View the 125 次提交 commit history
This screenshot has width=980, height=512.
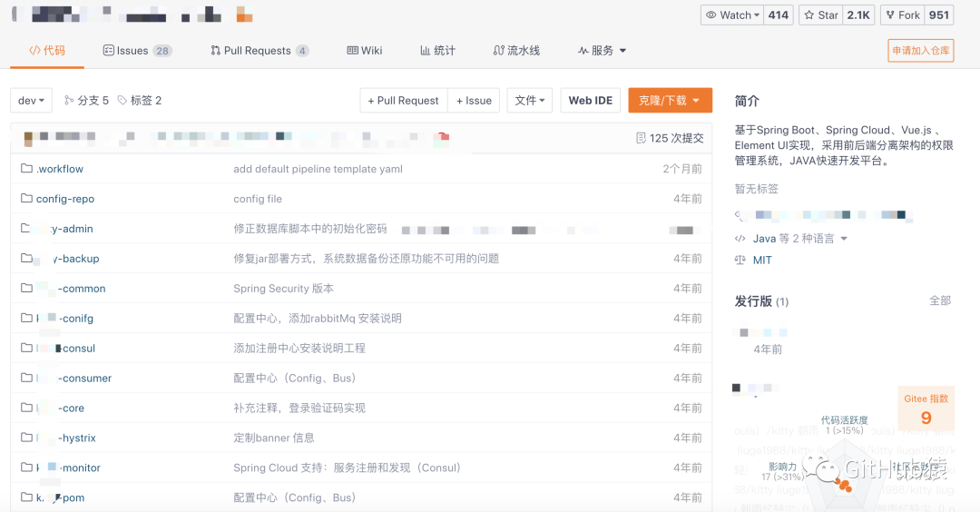(x=670, y=138)
